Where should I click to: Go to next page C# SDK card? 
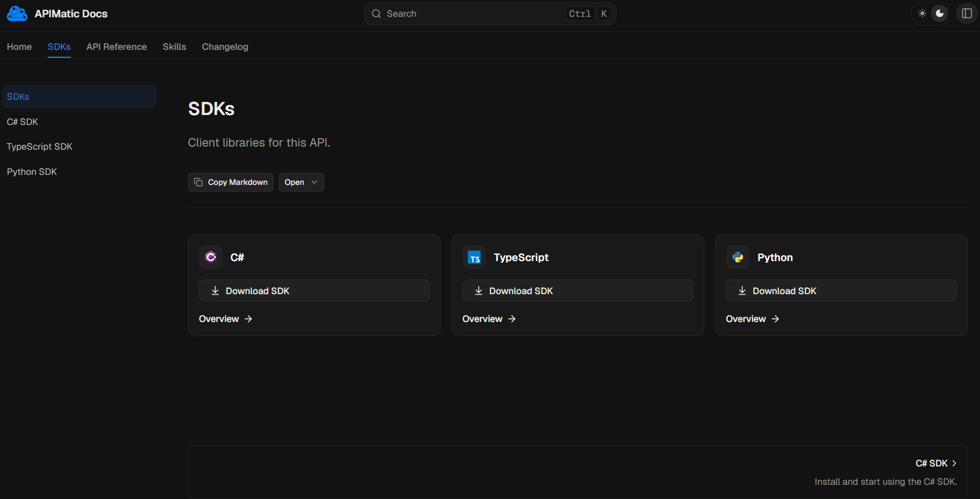578,472
